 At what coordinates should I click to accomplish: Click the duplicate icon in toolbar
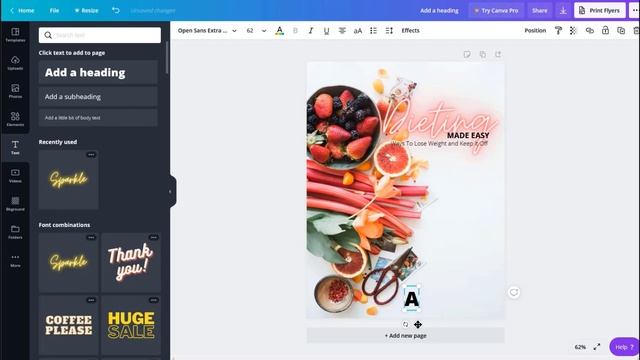click(621, 31)
